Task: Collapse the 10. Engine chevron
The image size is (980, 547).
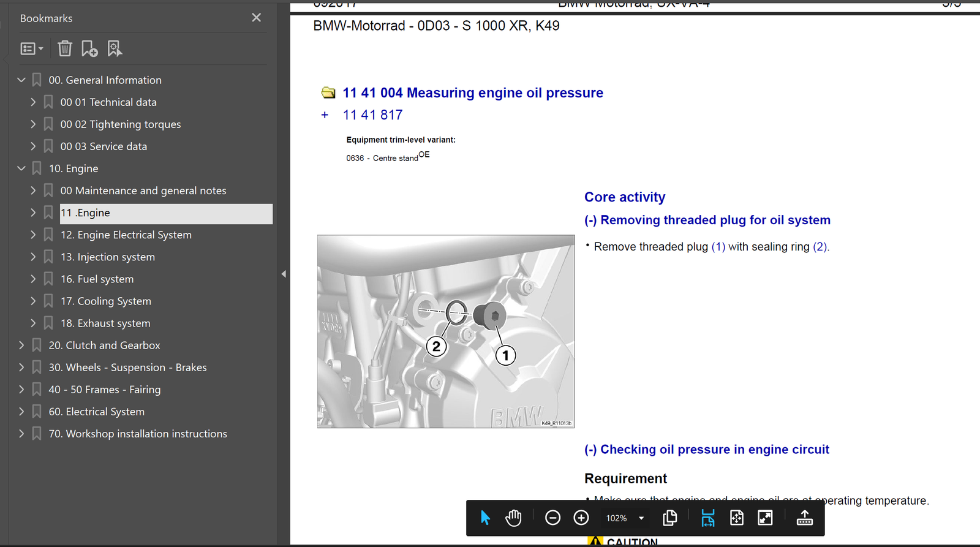Action: click(21, 168)
